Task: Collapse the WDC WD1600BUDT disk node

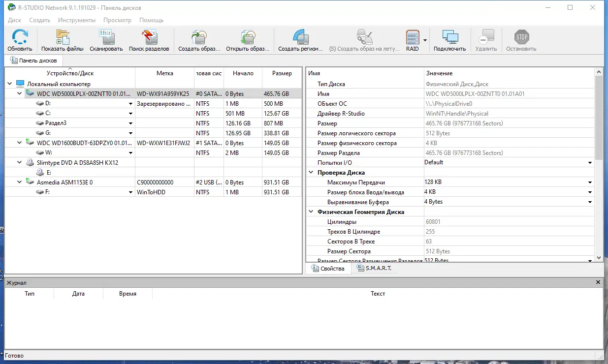Action: (20, 143)
